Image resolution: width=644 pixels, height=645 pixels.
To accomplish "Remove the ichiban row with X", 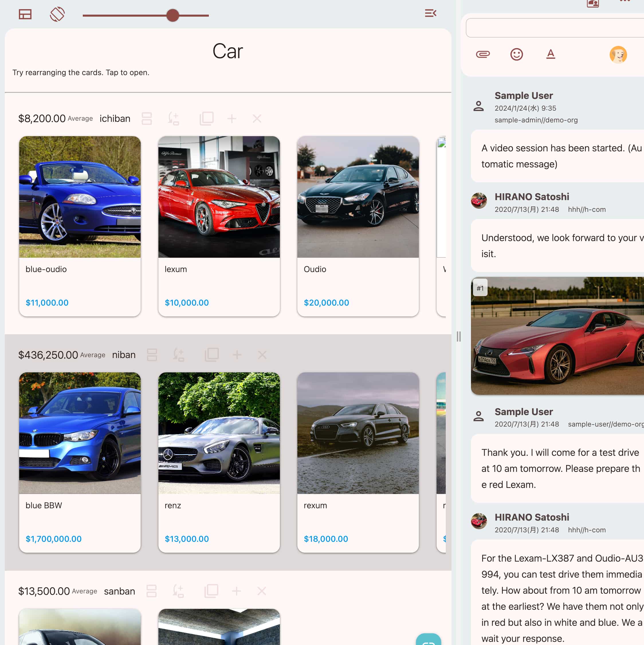I will pyautogui.click(x=257, y=118).
